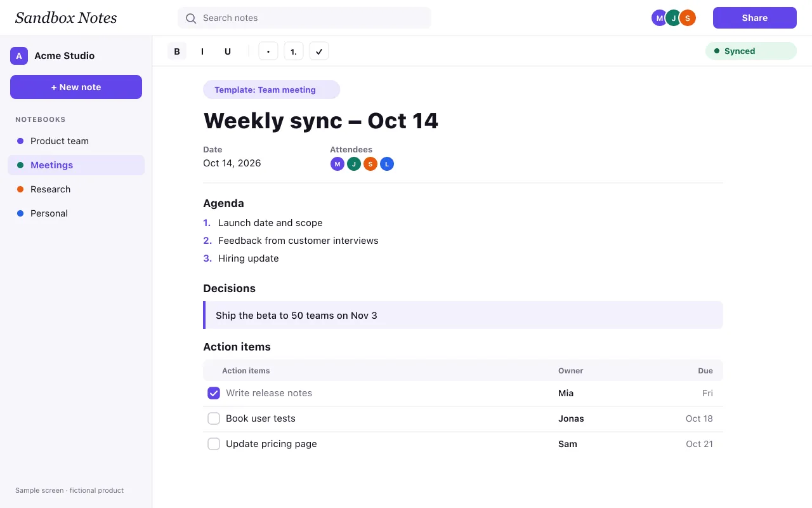Check the Book user tests checkbox
This screenshot has width=812, height=508.
click(214, 418)
